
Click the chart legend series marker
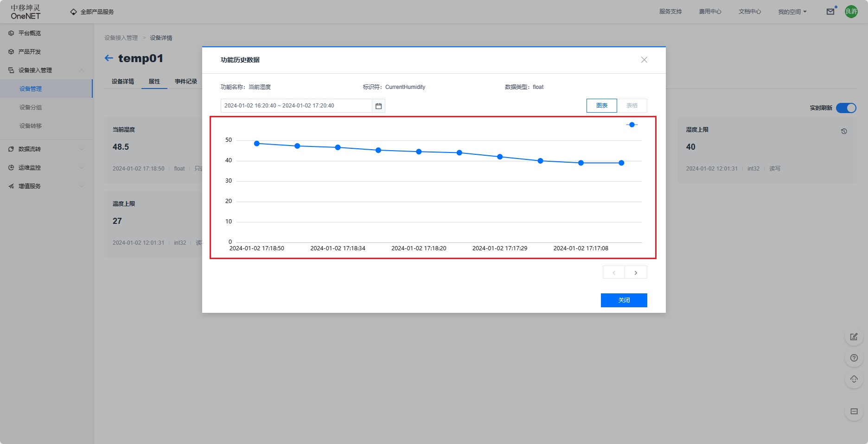(632, 125)
